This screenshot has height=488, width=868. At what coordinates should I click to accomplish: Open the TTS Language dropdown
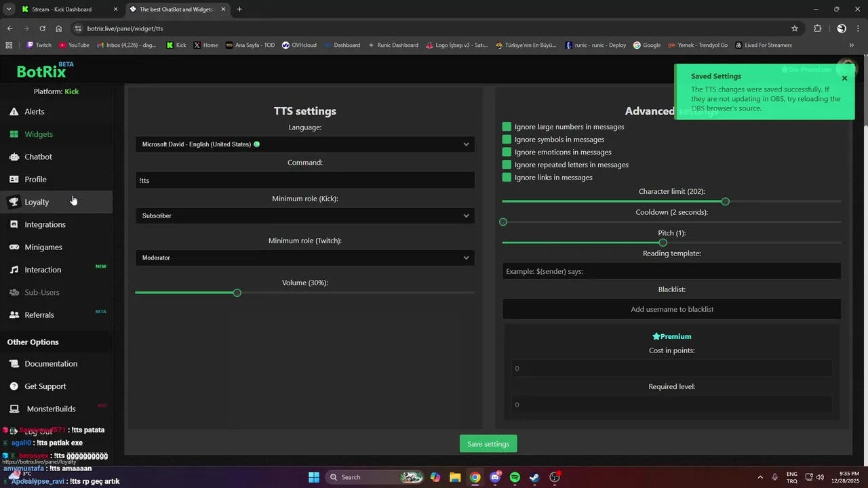point(305,144)
